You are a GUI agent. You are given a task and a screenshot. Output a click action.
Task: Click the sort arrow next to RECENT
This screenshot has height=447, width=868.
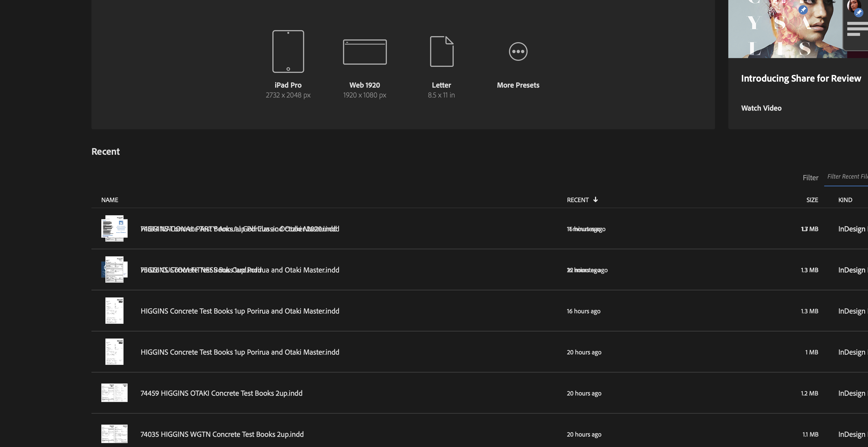pyautogui.click(x=596, y=200)
